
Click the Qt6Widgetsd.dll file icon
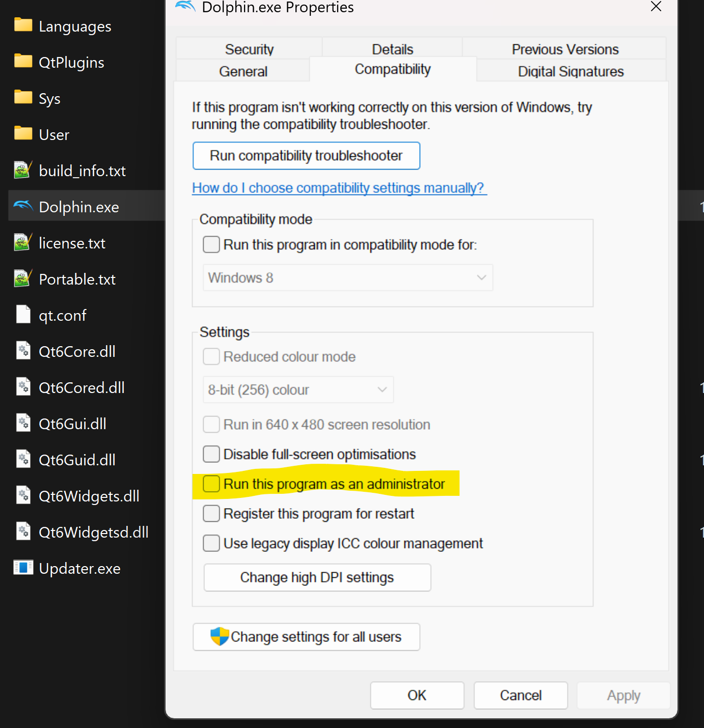click(23, 531)
